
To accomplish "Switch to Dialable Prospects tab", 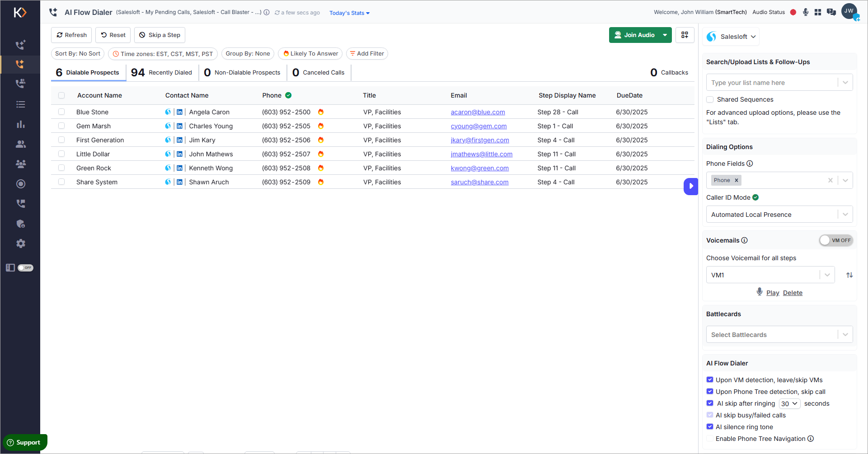I will coord(88,72).
